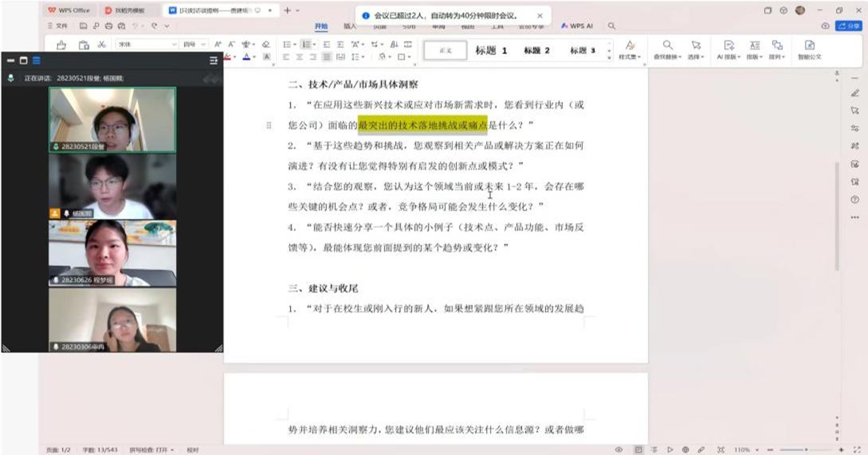Open the 文件 menu
Image resolution: width=868 pixels, height=455 pixels.
click(58, 25)
